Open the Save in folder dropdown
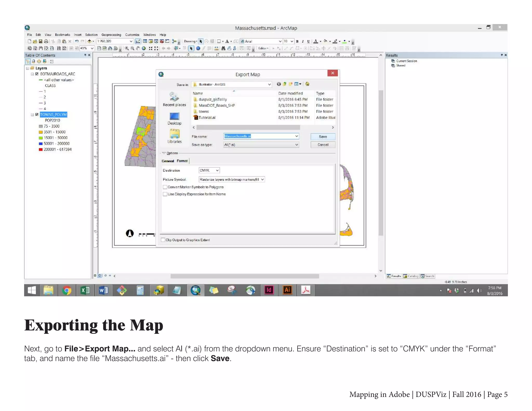The width and height of the screenshot is (532, 411). tap(269, 84)
